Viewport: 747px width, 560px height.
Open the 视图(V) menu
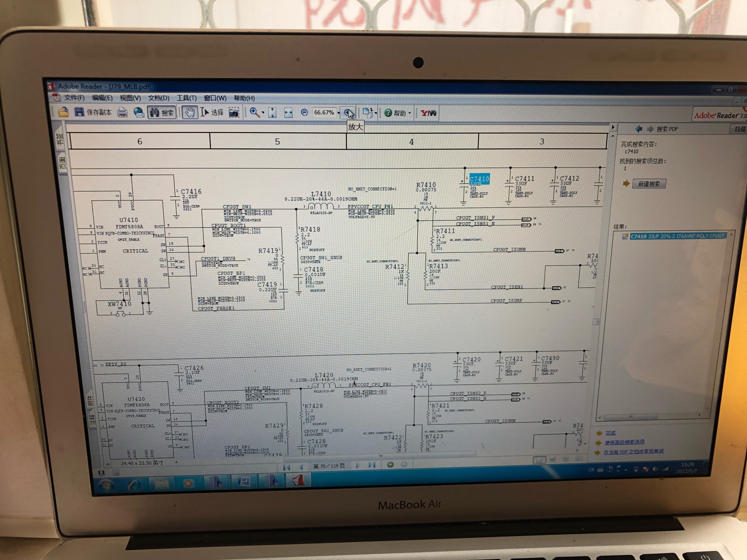[x=130, y=98]
